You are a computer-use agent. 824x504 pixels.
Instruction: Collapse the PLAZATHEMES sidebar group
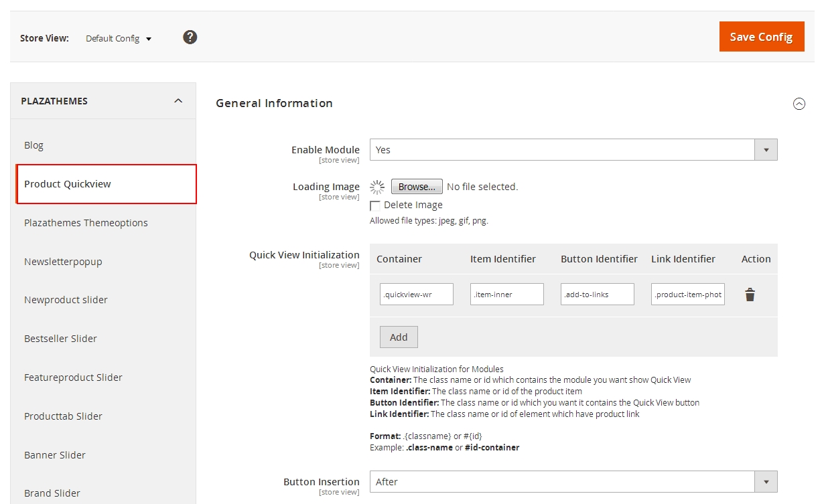178,101
